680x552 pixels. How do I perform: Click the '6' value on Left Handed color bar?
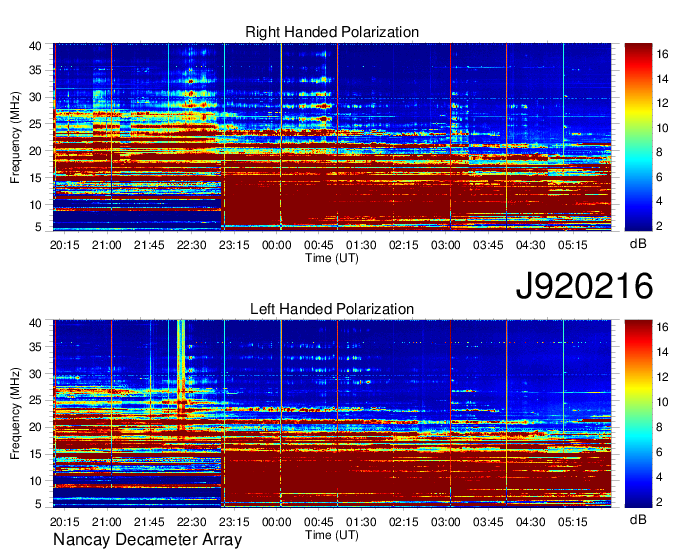659,452
